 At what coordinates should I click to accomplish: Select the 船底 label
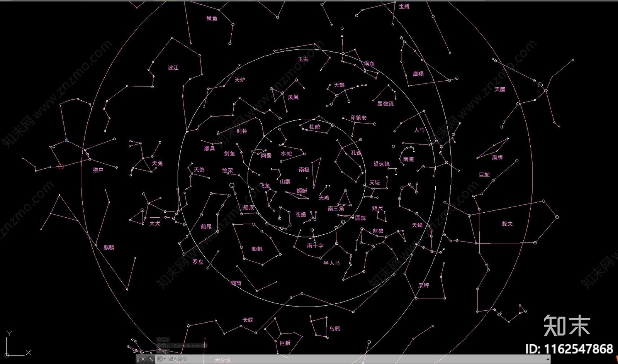point(249,208)
